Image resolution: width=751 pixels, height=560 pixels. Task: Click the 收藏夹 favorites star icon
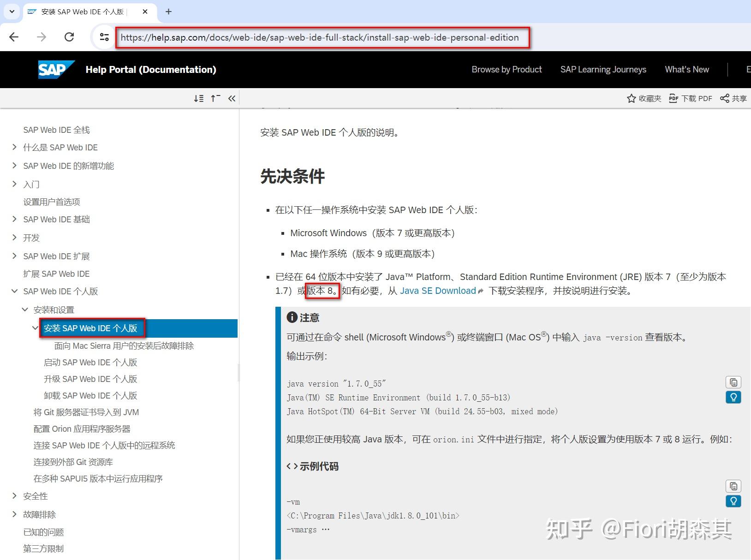click(x=632, y=98)
